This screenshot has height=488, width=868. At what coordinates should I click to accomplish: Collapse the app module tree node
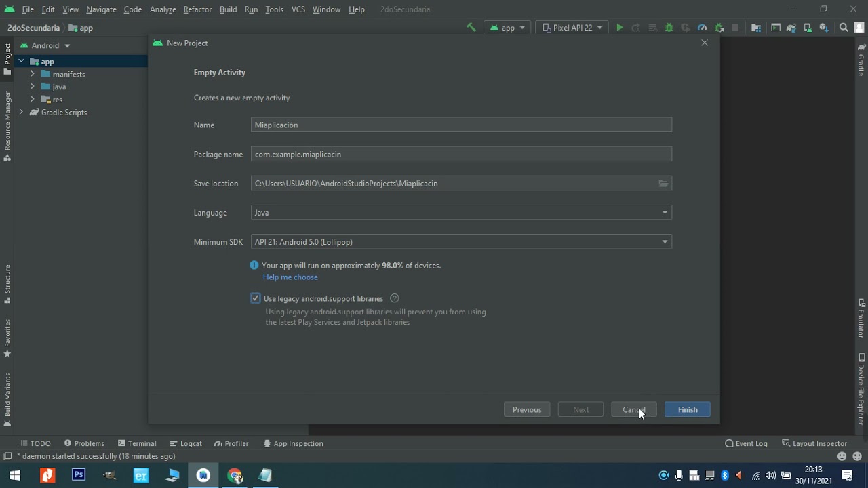click(x=22, y=61)
